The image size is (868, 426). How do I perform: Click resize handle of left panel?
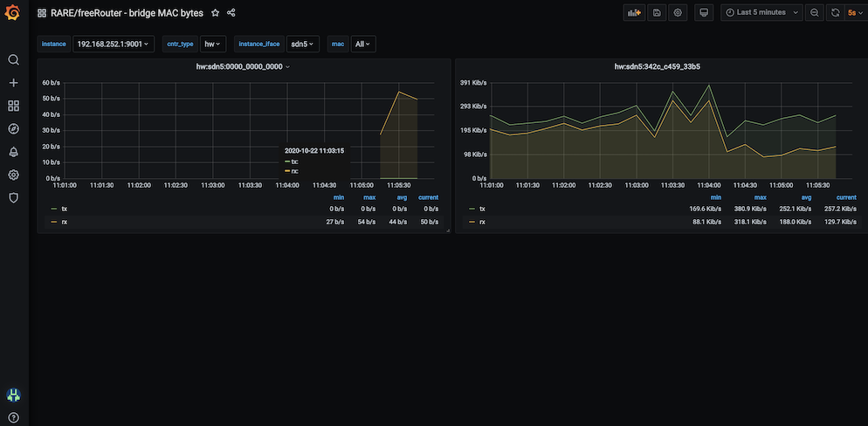tap(448, 230)
